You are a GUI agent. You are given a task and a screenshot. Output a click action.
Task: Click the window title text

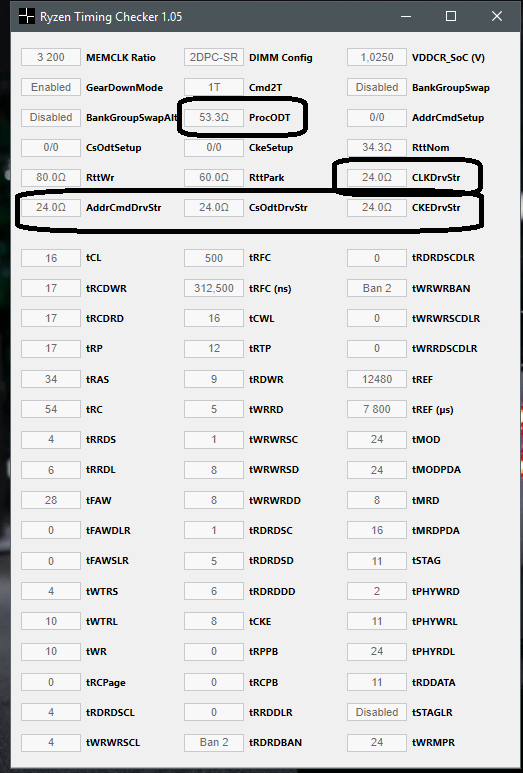point(111,17)
